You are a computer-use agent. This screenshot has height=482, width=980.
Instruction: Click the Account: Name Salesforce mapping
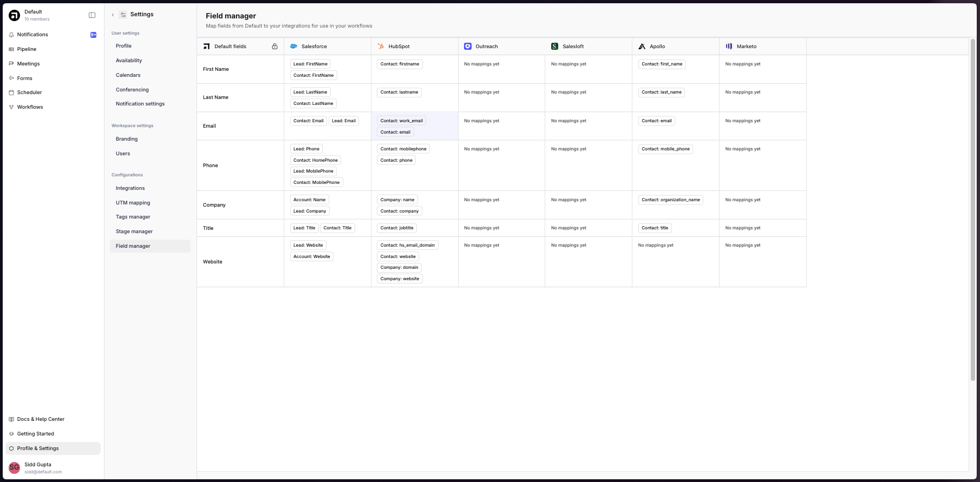pyautogui.click(x=309, y=200)
